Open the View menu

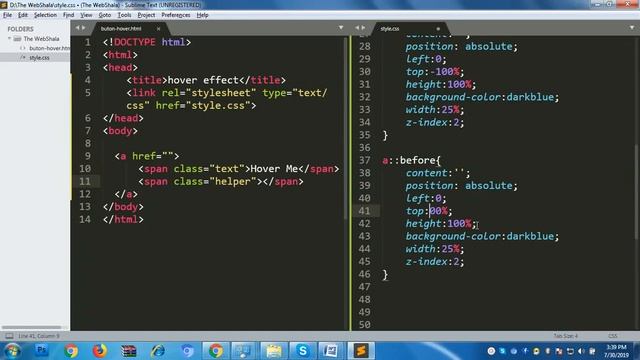86,15
